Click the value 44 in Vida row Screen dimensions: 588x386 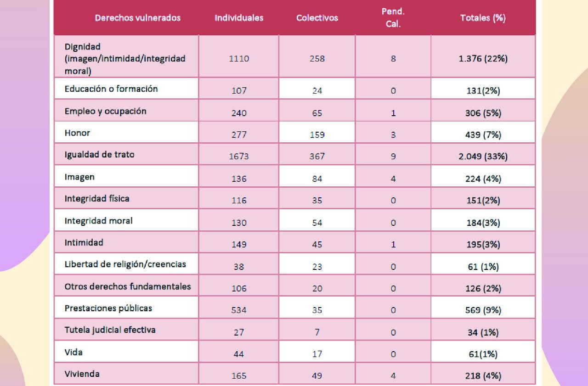coord(239,354)
